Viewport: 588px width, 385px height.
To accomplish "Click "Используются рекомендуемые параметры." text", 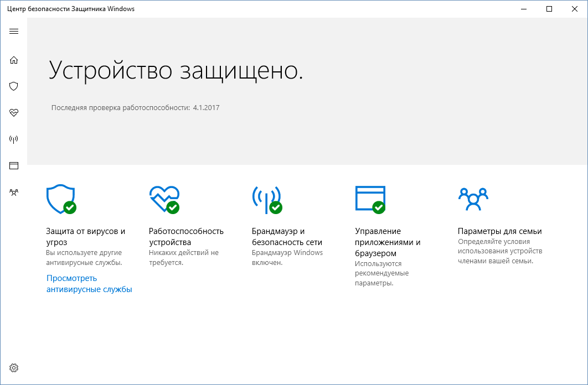I will (x=381, y=273).
